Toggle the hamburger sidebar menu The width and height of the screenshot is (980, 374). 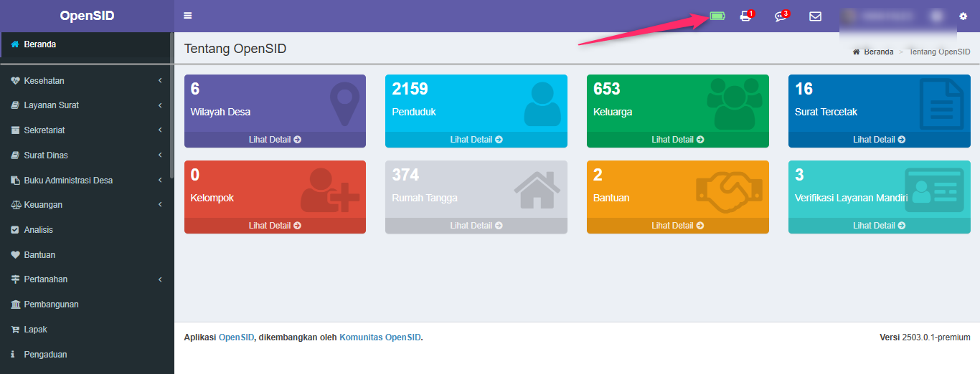(x=188, y=16)
